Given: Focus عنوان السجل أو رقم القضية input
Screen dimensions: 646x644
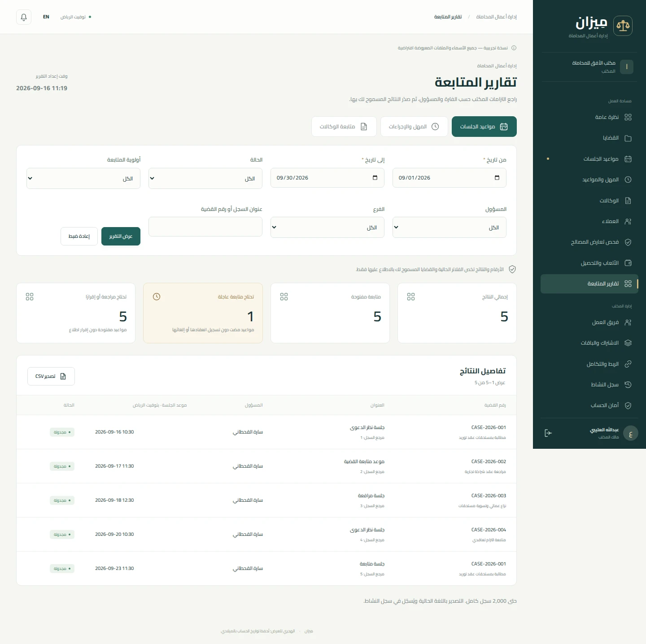Looking at the screenshot, I should click(x=205, y=227).
